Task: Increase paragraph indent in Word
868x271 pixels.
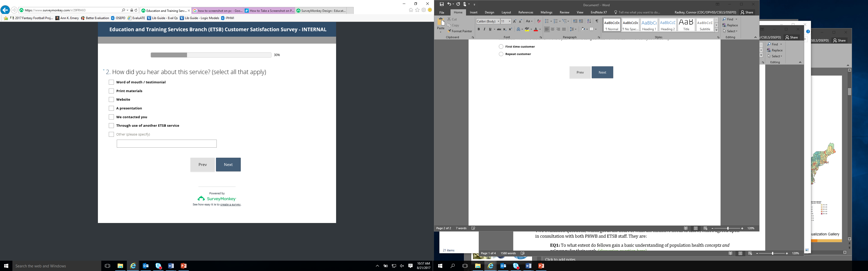Action: pos(581,21)
